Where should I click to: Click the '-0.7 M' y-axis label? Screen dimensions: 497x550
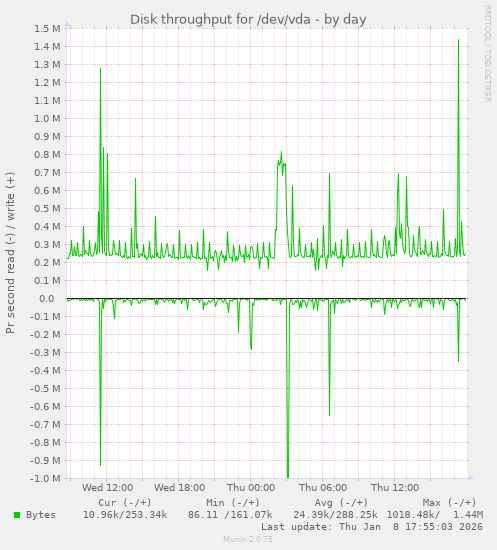tap(45, 425)
